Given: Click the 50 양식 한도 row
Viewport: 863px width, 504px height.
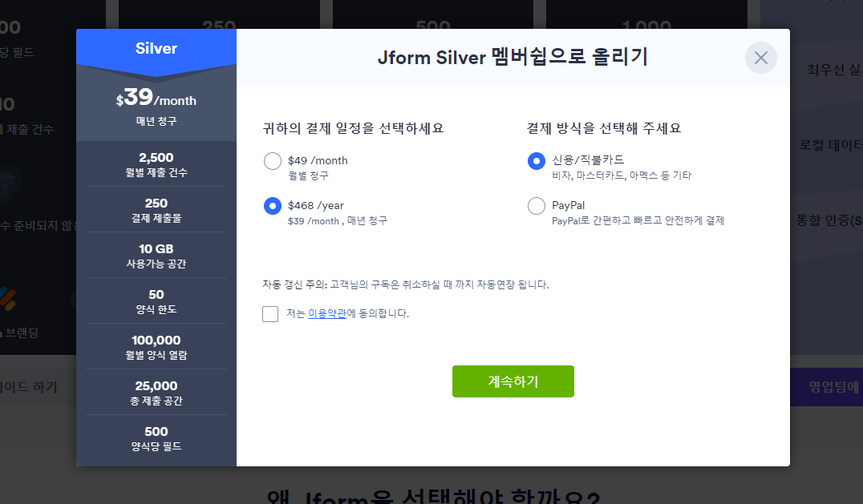Looking at the screenshot, I should click(156, 301).
